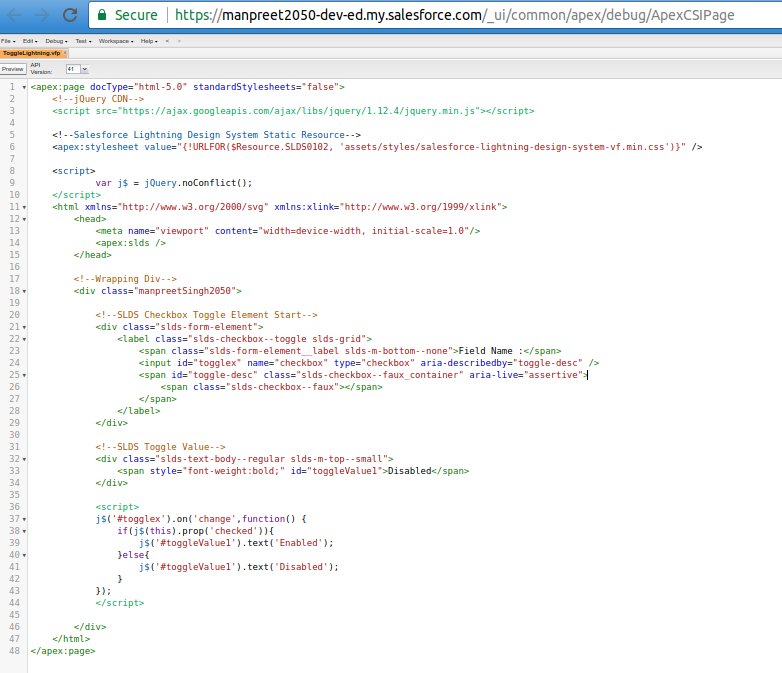Screen dimensions: 782x673
Task: Open the Debug menu
Action: click(55, 41)
